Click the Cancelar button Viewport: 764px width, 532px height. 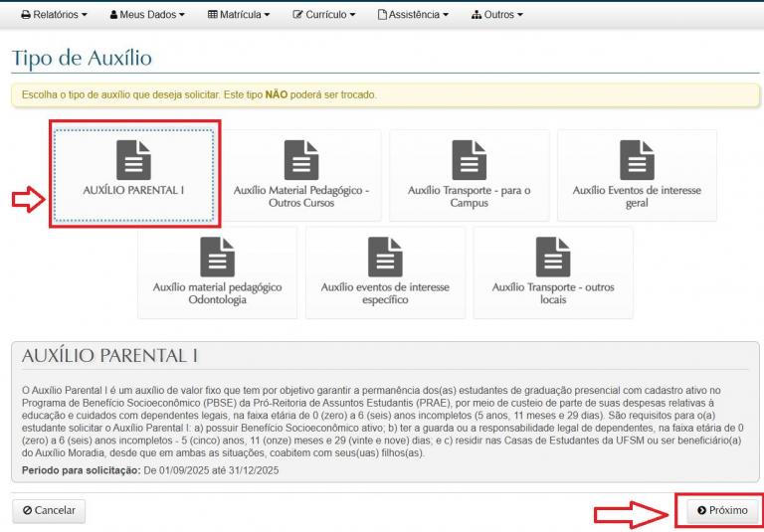[49, 510]
